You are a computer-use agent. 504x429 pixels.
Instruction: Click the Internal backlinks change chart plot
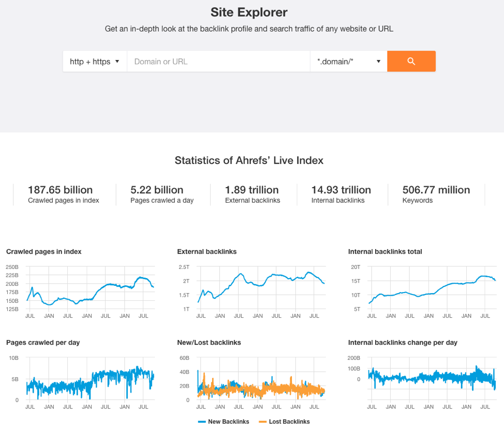[432, 378]
